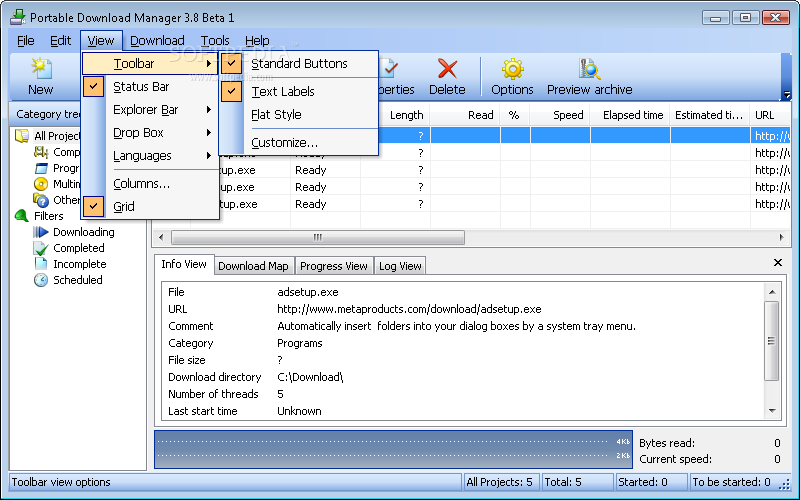Click the All Projects folder icon
This screenshot has width=800, height=500.
coord(21,136)
